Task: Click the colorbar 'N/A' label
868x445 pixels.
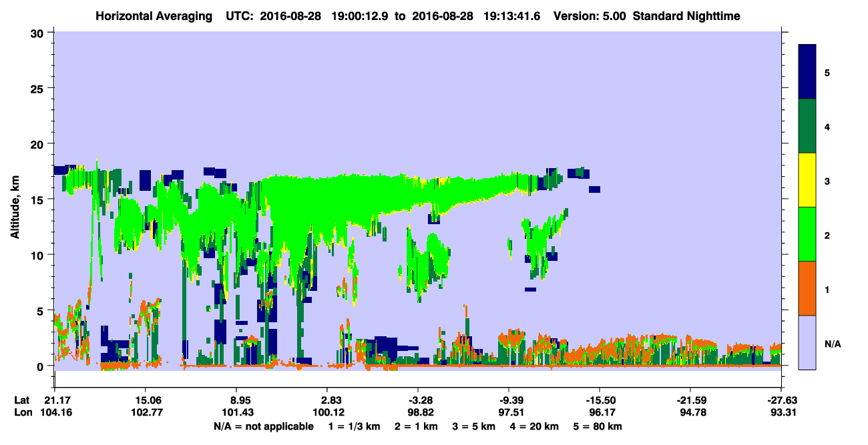Action: (833, 344)
